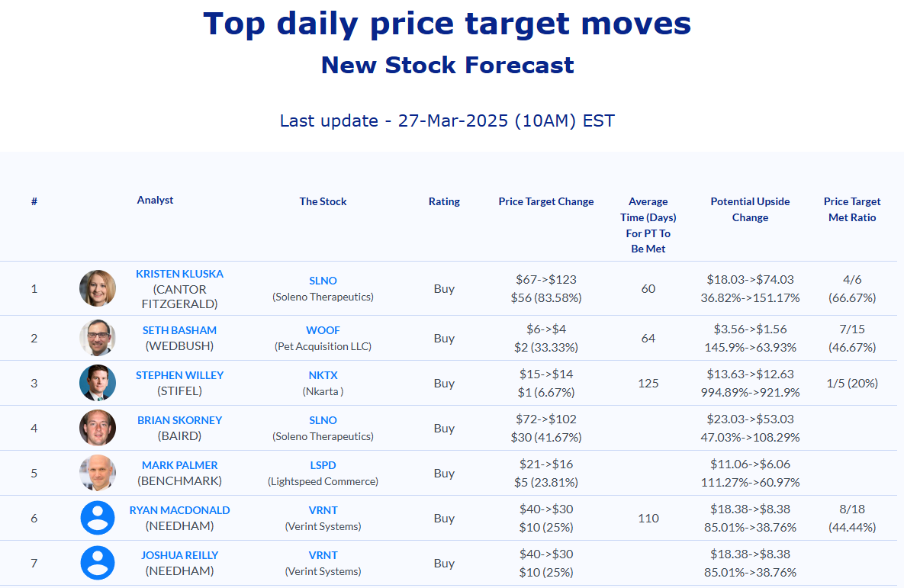Open the NKTX ticker link

[x=323, y=375]
